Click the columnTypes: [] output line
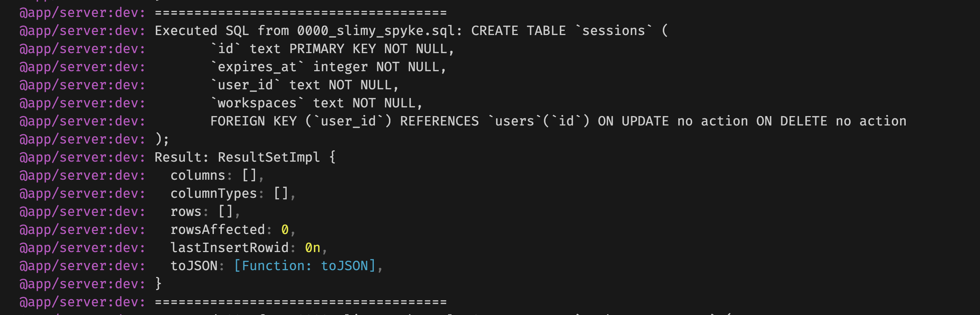This screenshot has width=980, height=315. click(233, 194)
